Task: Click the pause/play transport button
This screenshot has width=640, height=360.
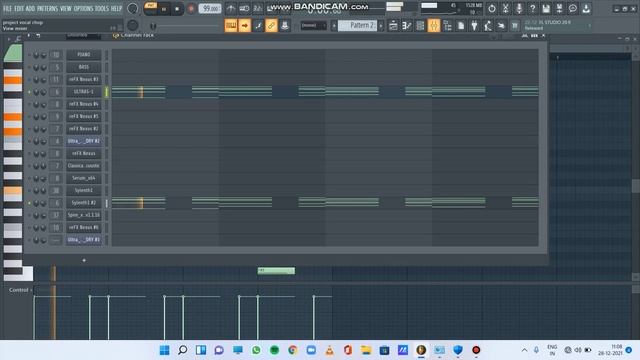Action: pos(164,9)
